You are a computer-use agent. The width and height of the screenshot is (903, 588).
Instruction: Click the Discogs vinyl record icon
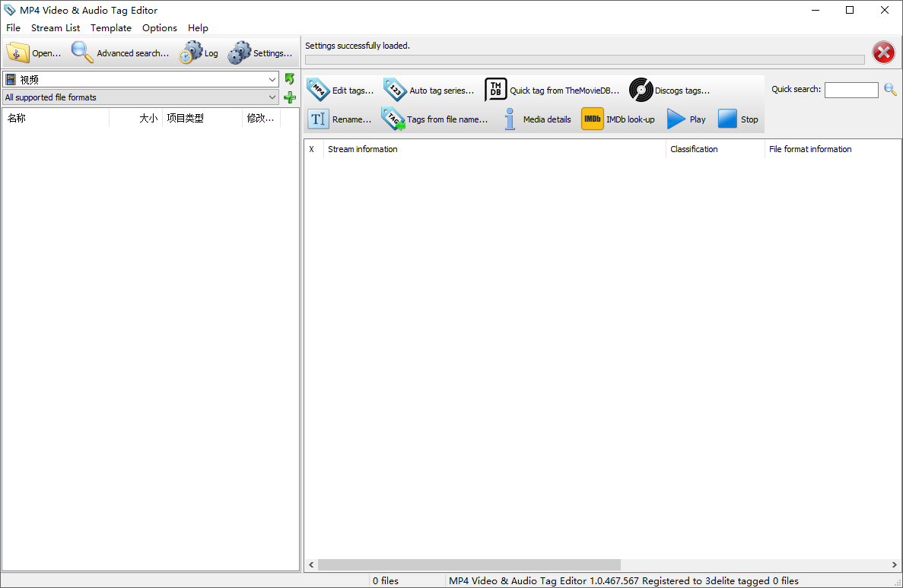pos(641,90)
